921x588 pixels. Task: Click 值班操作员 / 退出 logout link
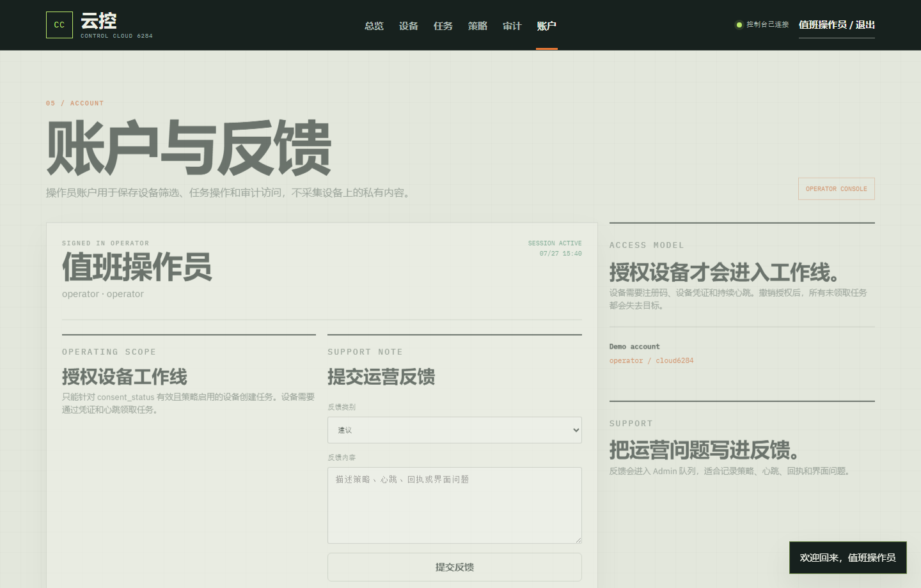click(x=837, y=25)
